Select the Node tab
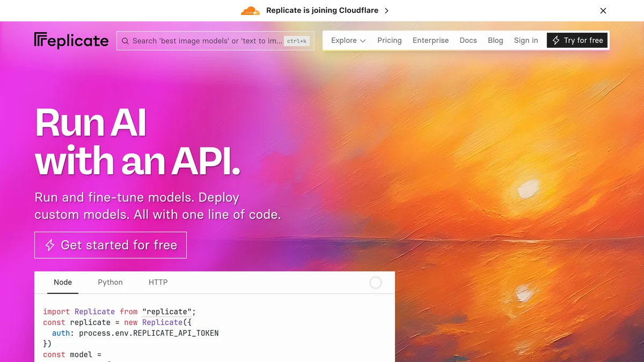Screen dimensions: 644x362 click(x=63, y=282)
